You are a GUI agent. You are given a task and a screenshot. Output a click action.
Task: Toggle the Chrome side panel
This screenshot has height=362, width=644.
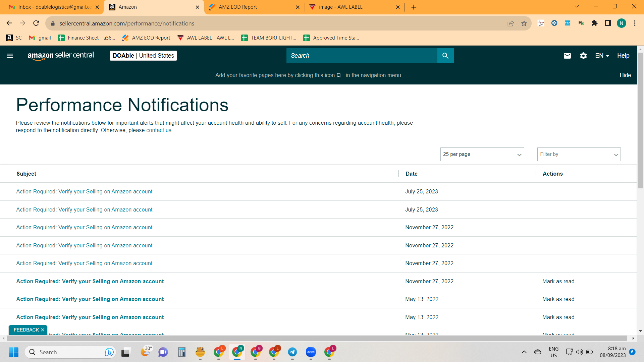(x=608, y=23)
